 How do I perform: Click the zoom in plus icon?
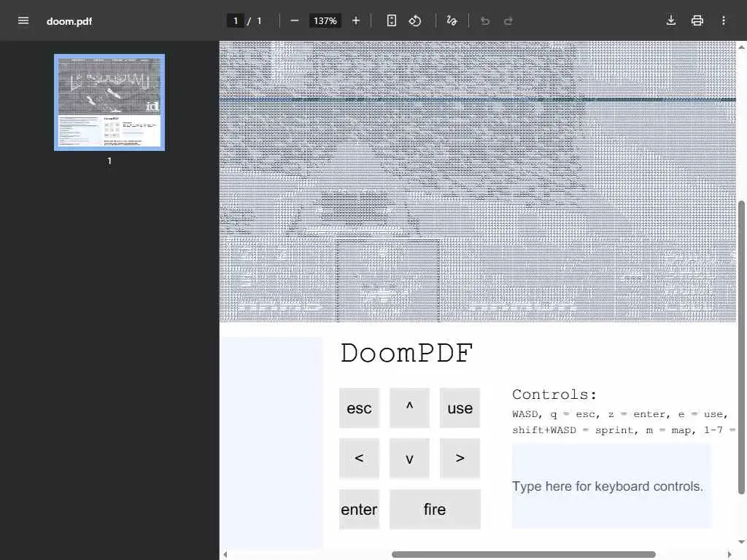tap(355, 20)
